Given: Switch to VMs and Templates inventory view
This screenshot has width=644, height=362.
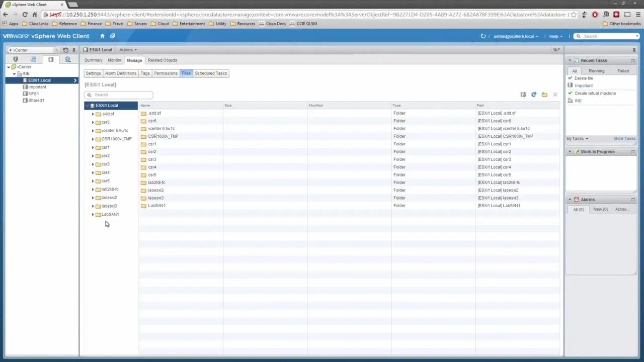Looking at the screenshot, I should tap(33, 59).
